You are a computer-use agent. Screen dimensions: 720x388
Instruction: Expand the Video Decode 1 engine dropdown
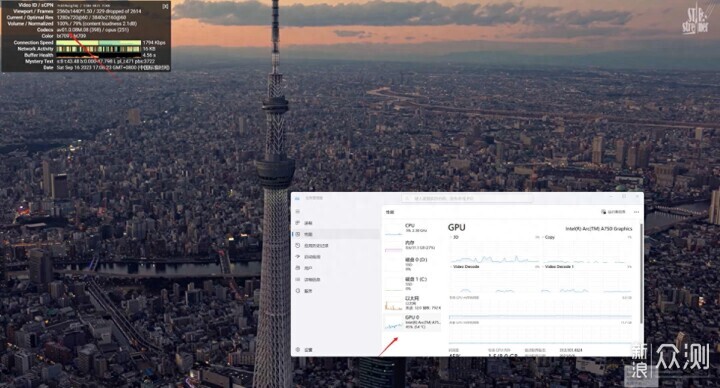[557, 267]
